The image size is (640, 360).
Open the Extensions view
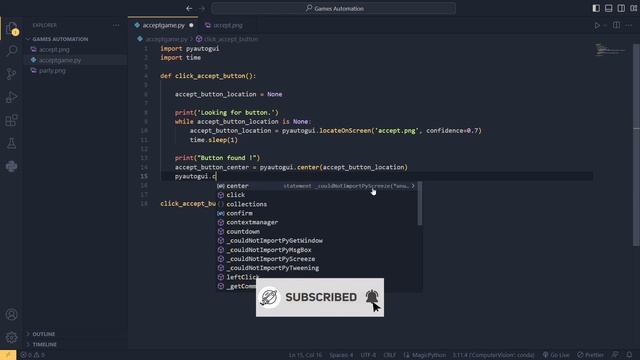coord(11,120)
